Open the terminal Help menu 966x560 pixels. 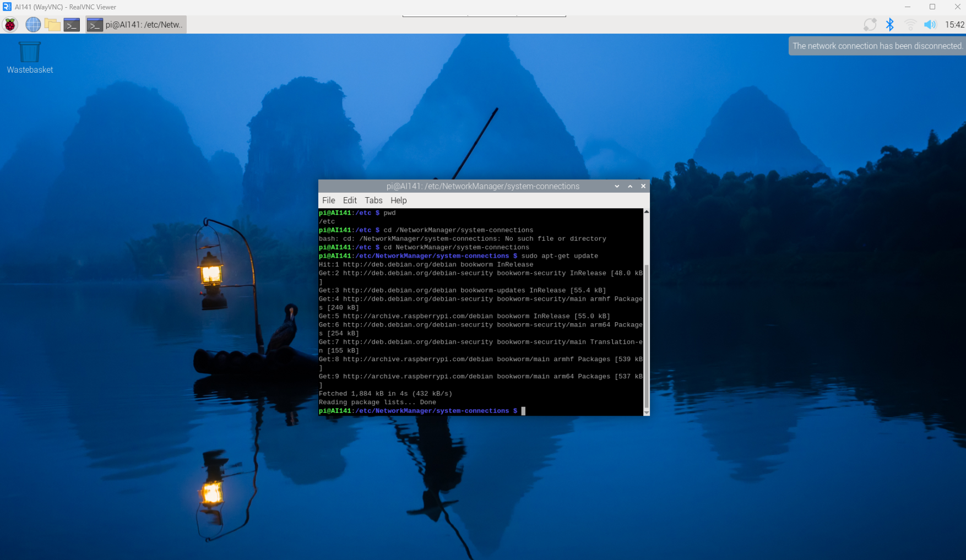pyautogui.click(x=398, y=200)
